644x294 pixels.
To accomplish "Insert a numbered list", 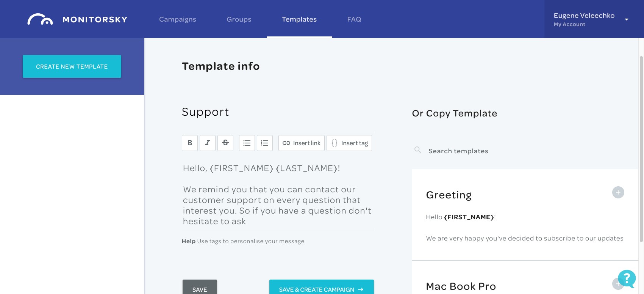I will pos(265,143).
